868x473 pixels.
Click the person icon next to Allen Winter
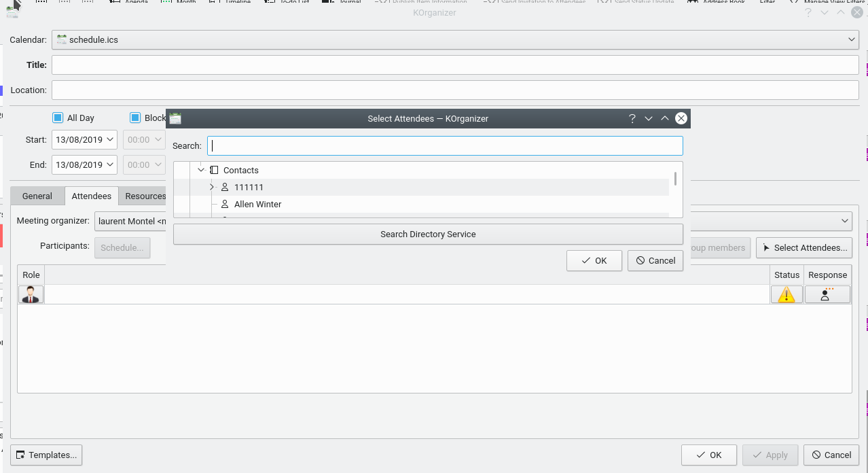tap(225, 205)
